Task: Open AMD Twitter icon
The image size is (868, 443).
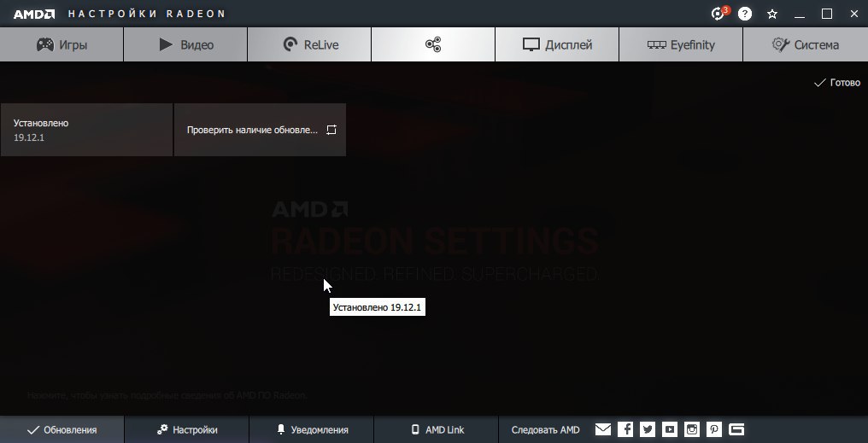Action: coord(648,429)
